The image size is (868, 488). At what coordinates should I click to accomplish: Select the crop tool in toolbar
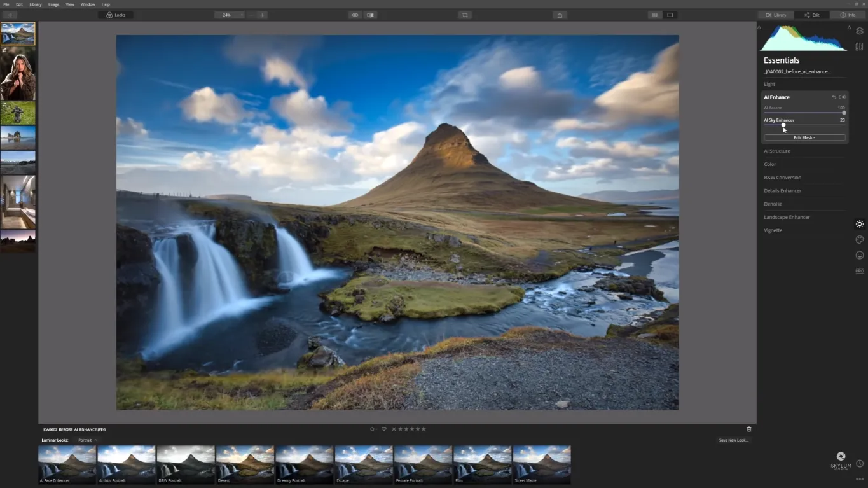tap(465, 15)
